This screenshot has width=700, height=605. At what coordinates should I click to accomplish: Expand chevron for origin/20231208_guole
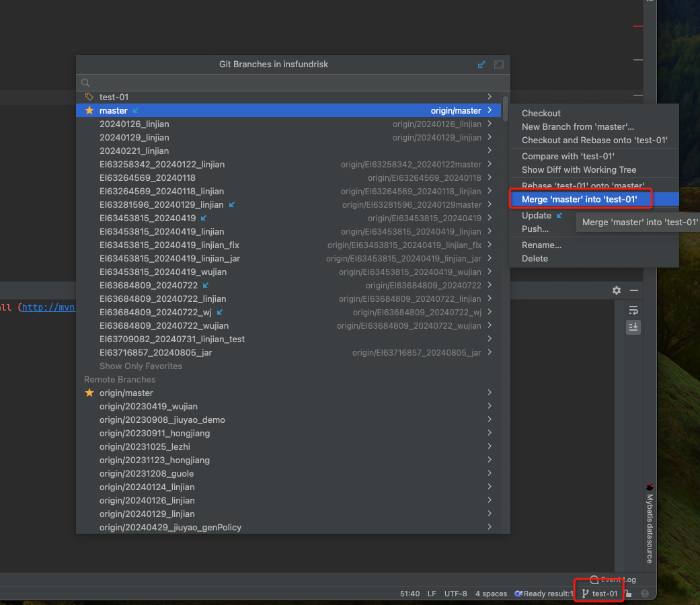490,473
